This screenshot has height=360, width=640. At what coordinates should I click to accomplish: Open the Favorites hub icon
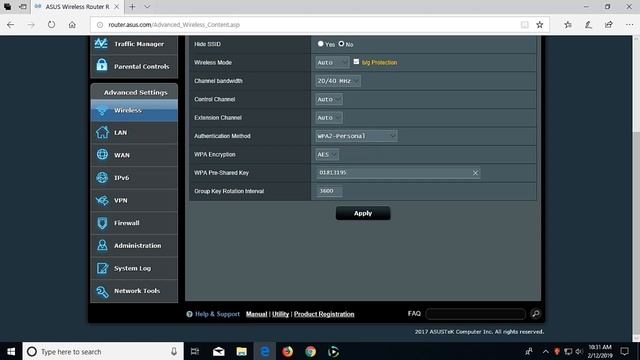coord(568,25)
